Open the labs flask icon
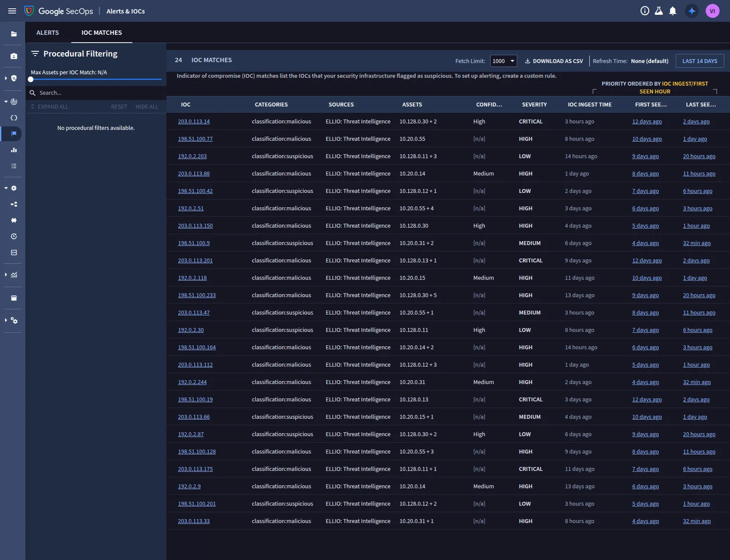This screenshot has width=730, height=560. [x=659, y=11]
